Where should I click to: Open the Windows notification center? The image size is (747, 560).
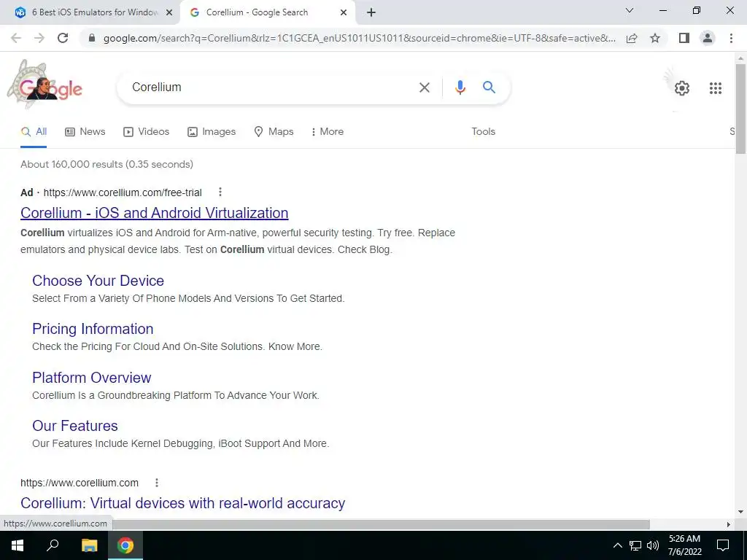point(723,545)
